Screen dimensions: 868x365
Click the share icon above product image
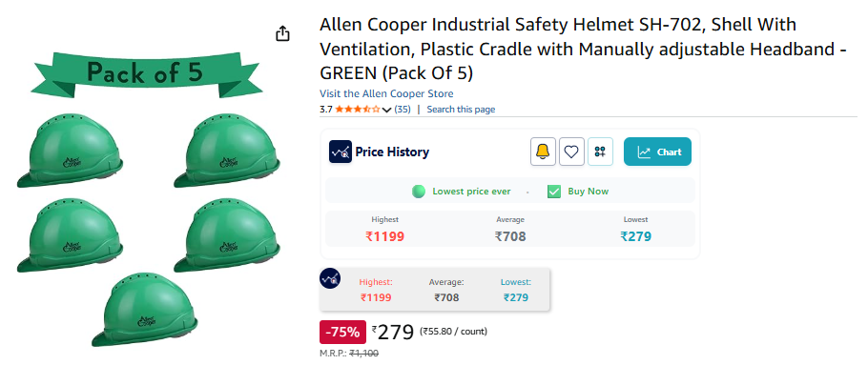click(282, 33)
